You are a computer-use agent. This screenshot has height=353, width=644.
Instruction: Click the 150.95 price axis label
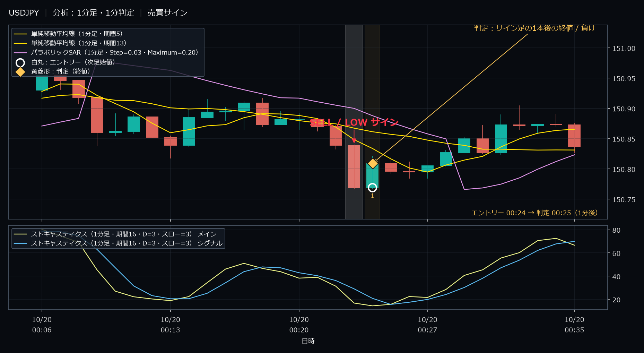tap(624, 79)
